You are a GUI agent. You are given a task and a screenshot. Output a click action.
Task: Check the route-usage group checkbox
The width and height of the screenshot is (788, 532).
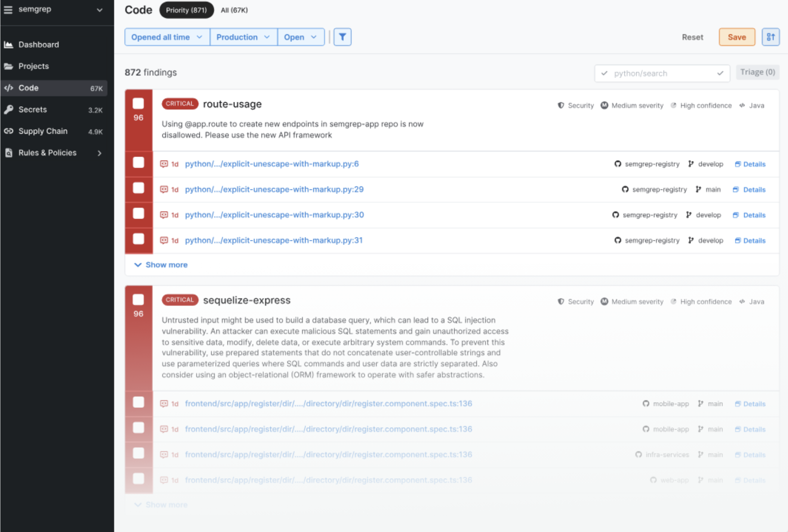coord(138,104)
